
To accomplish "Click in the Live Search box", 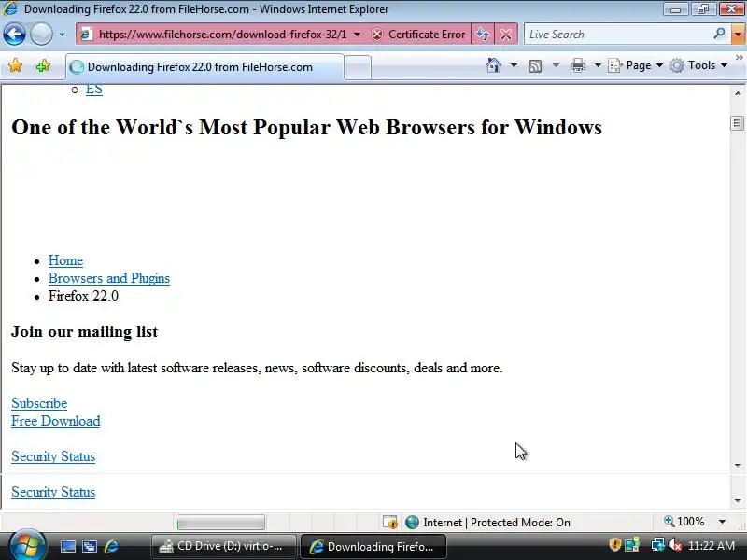I will (618, 35).
